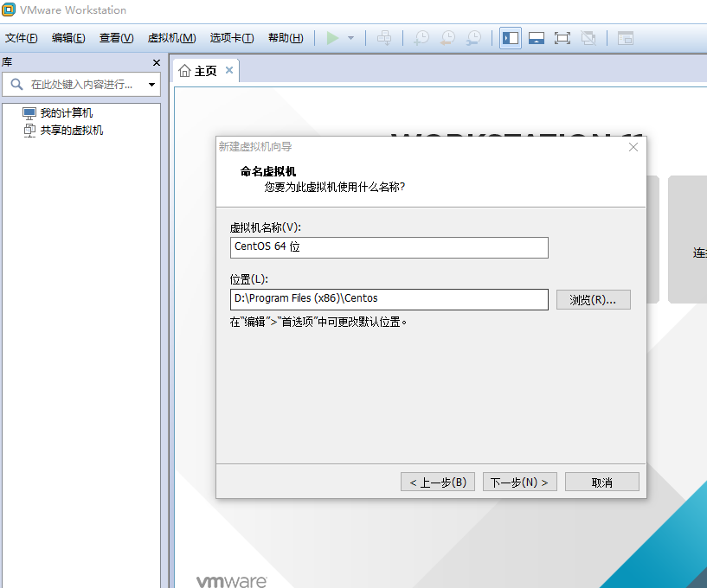Viewport: 707px width, 588px height.
Task: Continue with the 下一步(N) button
Action: click(520, 483)
